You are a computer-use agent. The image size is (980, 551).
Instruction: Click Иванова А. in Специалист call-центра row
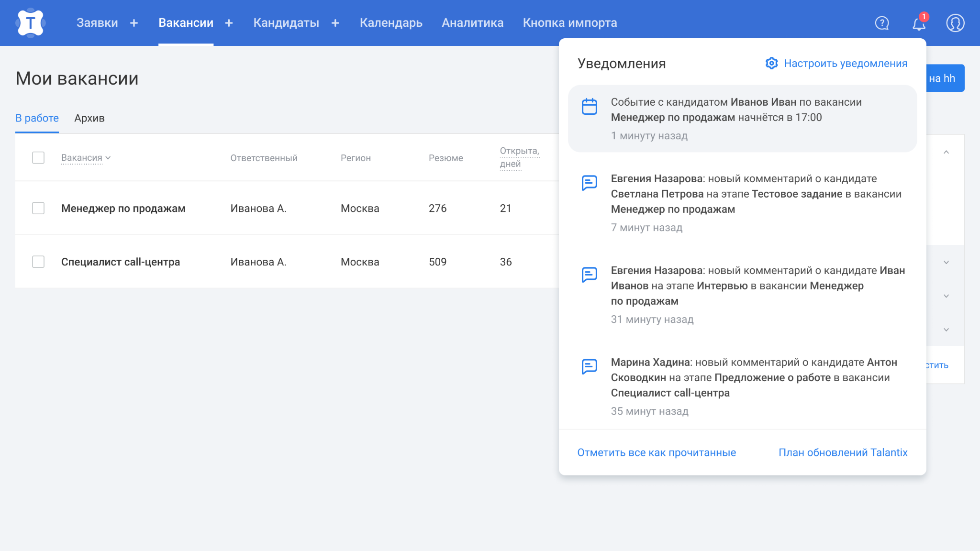(x=258, y=262)
